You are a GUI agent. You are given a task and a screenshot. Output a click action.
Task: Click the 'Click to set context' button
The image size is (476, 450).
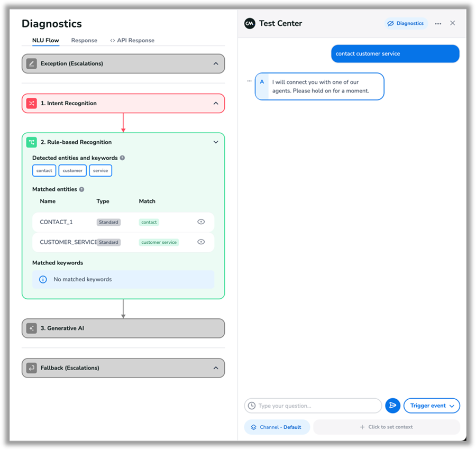(x=386, y=427)
